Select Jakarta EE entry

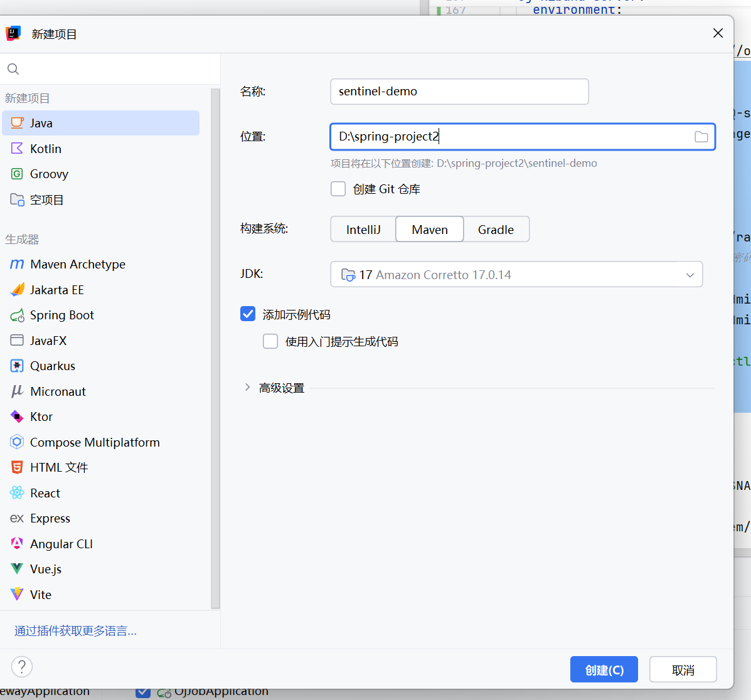click(x=100, y=290)
